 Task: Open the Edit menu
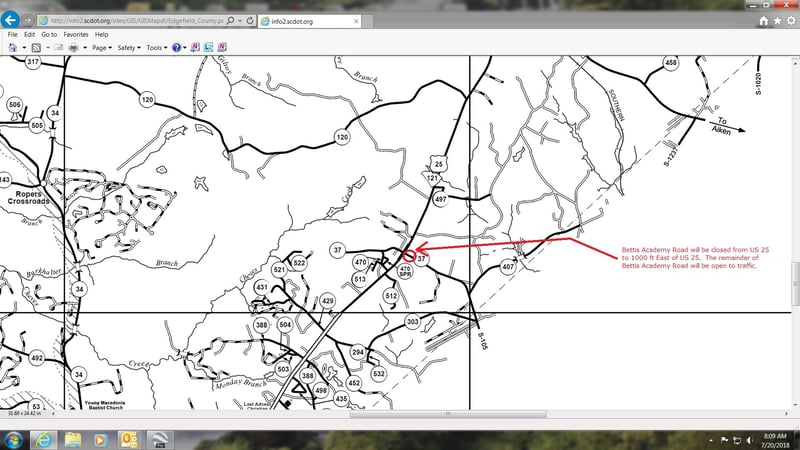click(x=30, y=34)
